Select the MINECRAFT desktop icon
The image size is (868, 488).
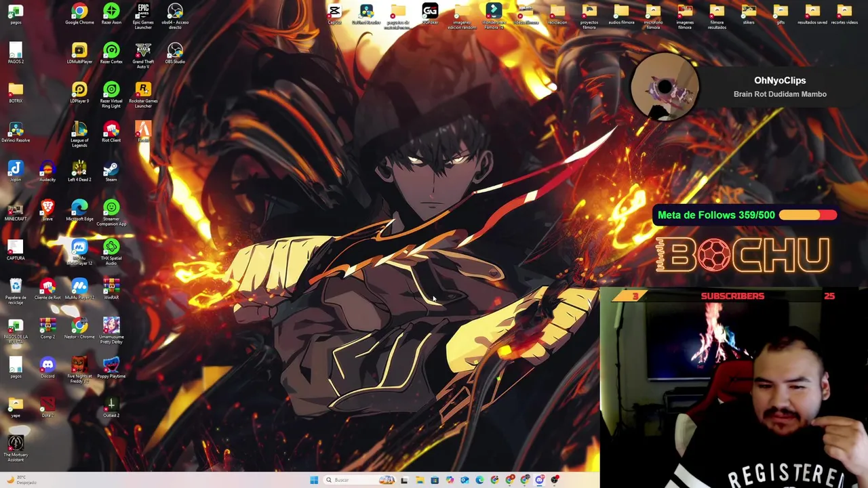(16, 211)
